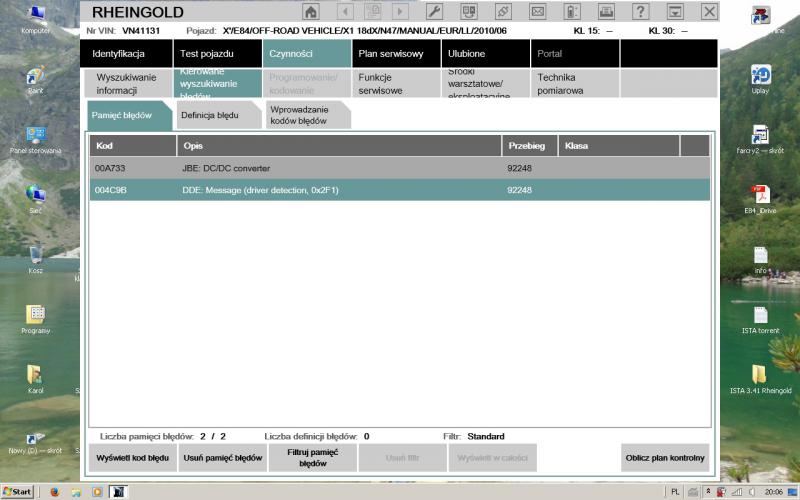
Task: Sort by the Przebieg column header
Action: (530, 146)
